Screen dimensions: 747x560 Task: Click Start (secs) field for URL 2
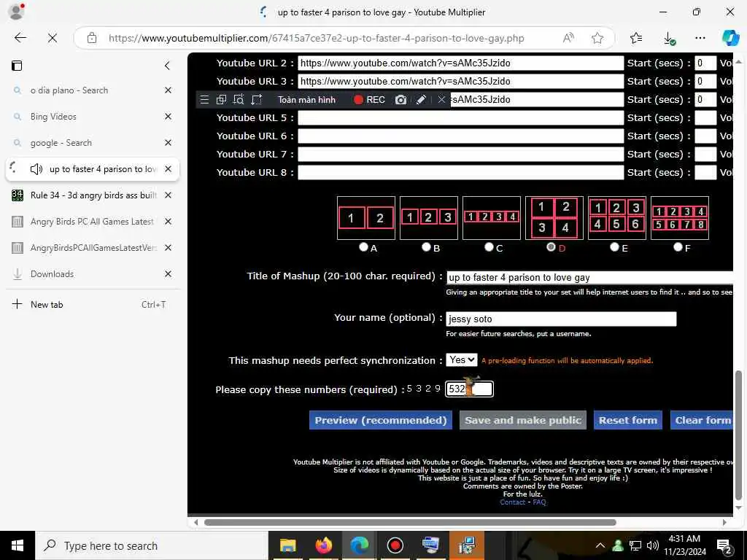tap(705, 63)
